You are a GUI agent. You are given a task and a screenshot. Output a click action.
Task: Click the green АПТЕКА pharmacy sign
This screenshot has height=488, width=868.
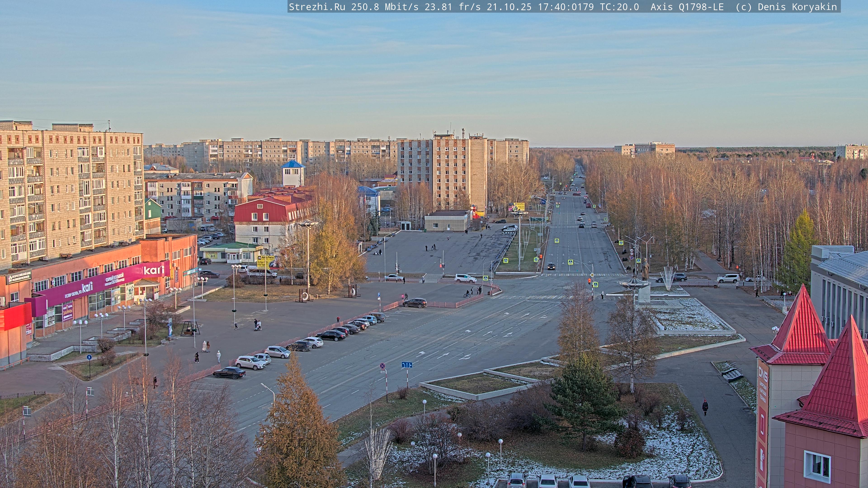tap(191, 271)
